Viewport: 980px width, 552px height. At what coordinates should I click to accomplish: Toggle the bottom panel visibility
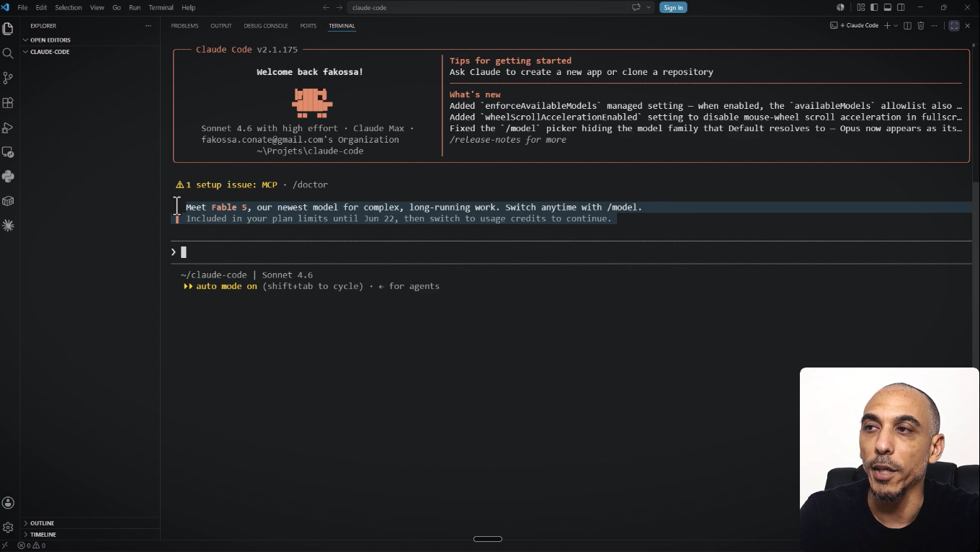pyautogui.click(x=888, y=7)
